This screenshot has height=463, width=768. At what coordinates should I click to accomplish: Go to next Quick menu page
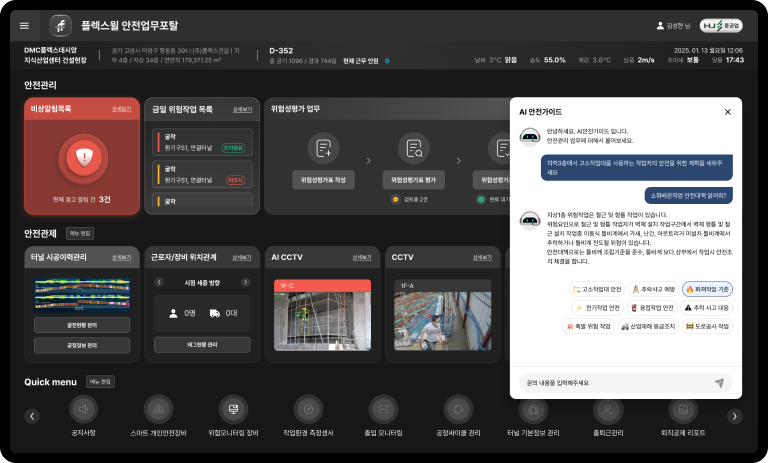coord(734,416)
